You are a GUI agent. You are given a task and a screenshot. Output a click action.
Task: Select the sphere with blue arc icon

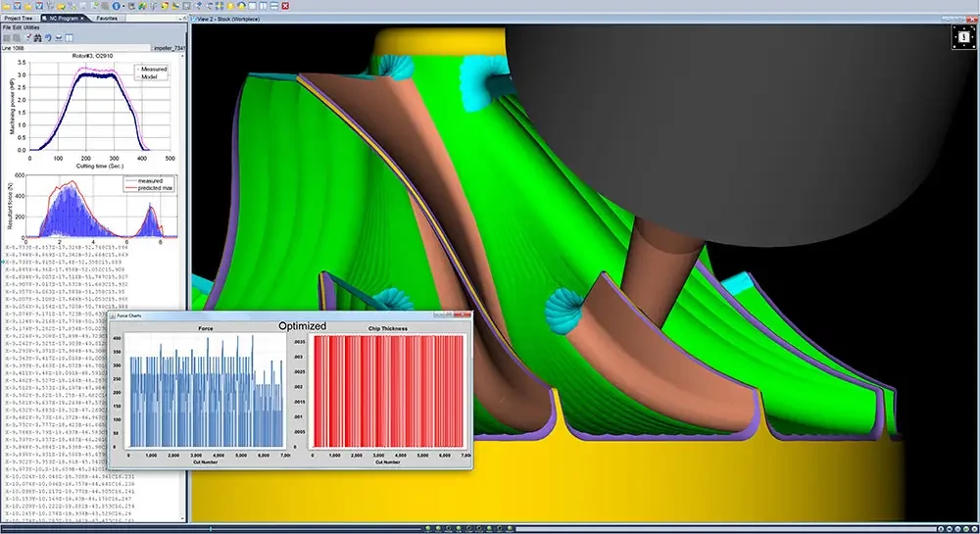[242, 6]
